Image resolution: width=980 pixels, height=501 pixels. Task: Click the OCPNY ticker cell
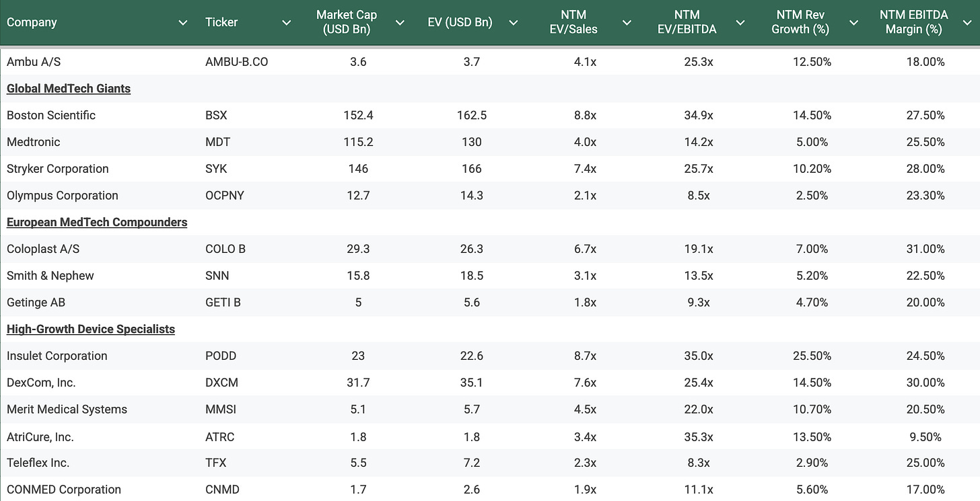225,196
